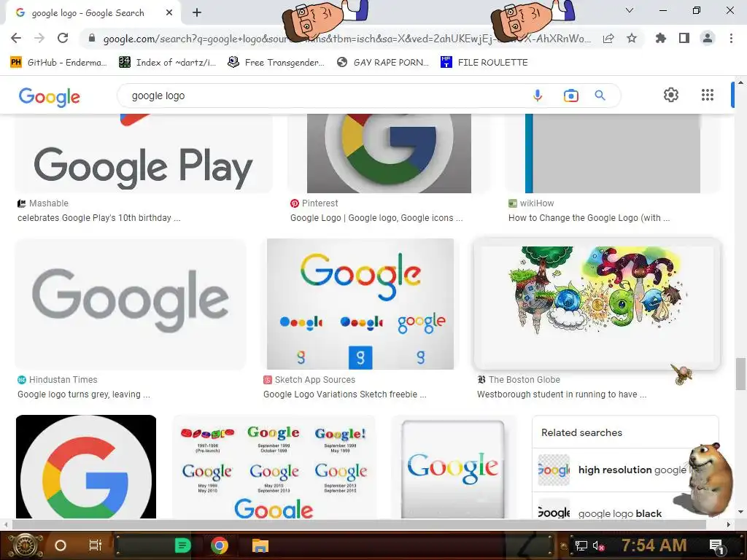
Task: Open Task View on the taskbar
Action: click(x=96, y=545)
